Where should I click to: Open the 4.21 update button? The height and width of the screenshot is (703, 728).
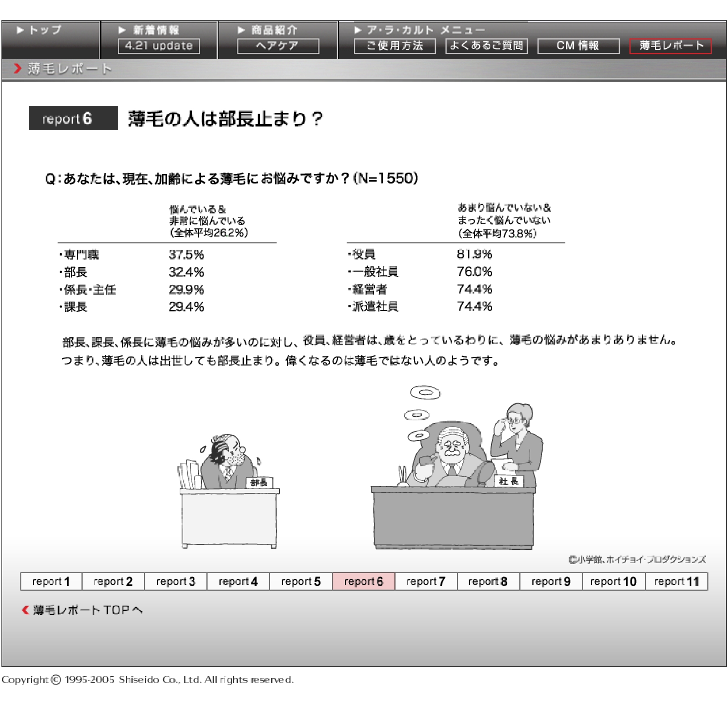pos(159,46)
